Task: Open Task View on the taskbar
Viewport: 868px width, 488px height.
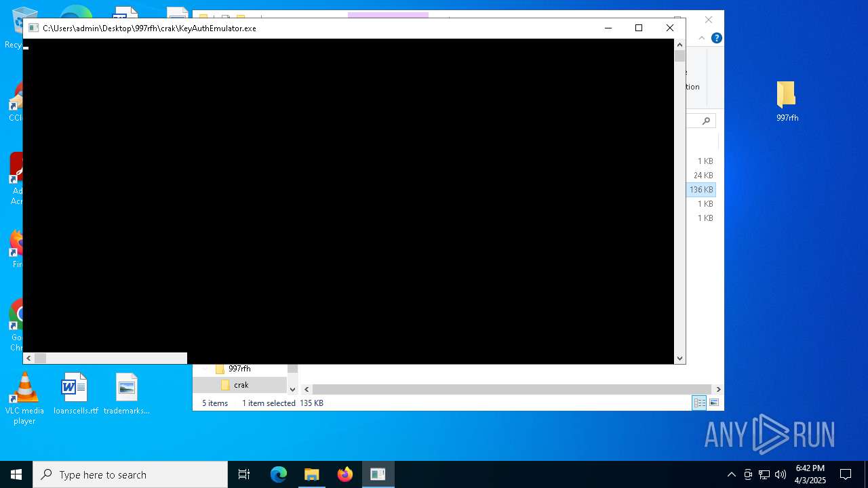Action: [x=244, y=474]
